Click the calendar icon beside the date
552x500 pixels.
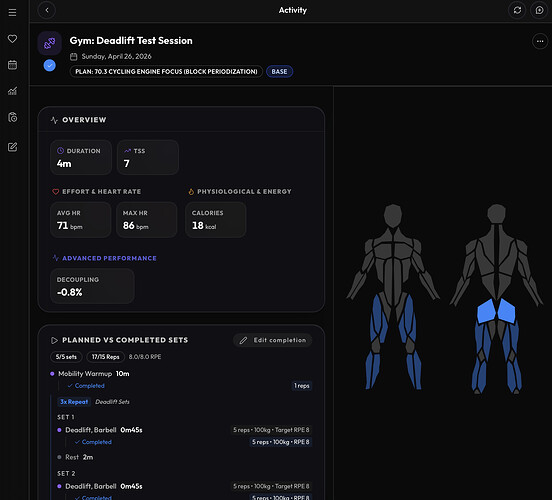coord(73,56)
